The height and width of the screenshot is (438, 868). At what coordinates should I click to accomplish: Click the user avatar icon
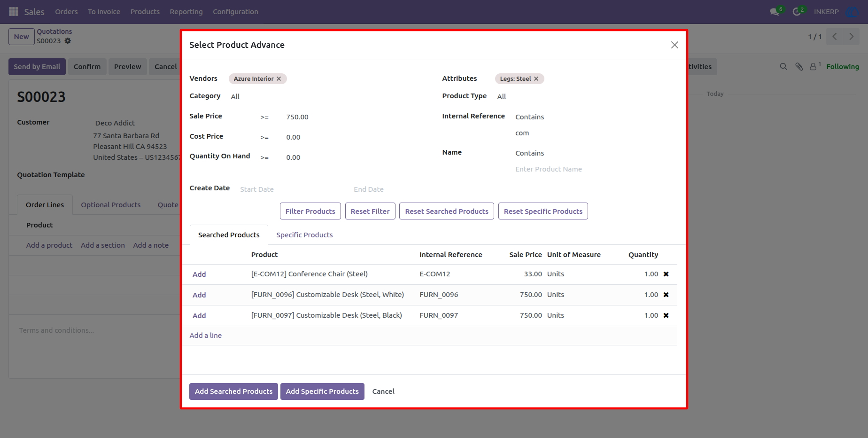(852, 12)
